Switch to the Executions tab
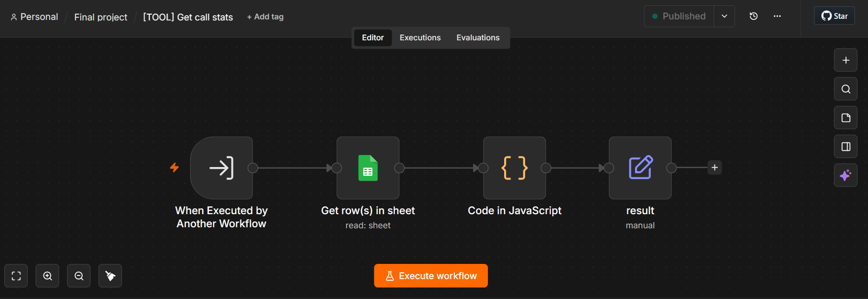868x299 pixels. coord(420,38)
